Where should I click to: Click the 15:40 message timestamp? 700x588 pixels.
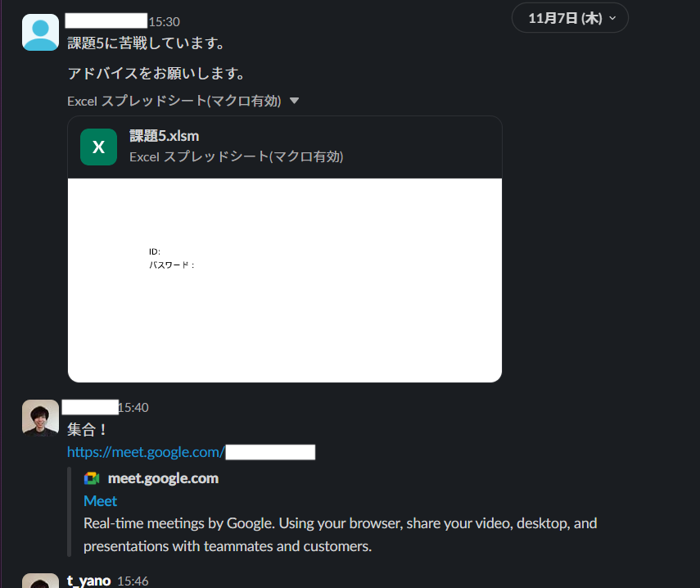pyautogui.click(x=133, y=407)
